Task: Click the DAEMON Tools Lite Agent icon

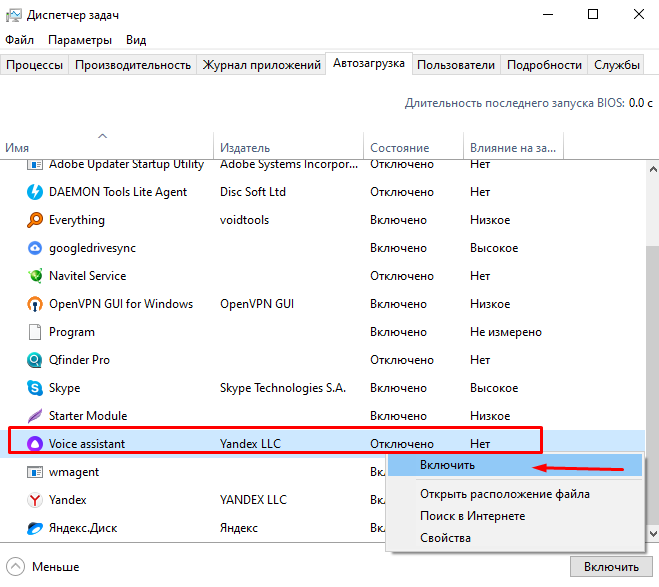Action: 34,192
